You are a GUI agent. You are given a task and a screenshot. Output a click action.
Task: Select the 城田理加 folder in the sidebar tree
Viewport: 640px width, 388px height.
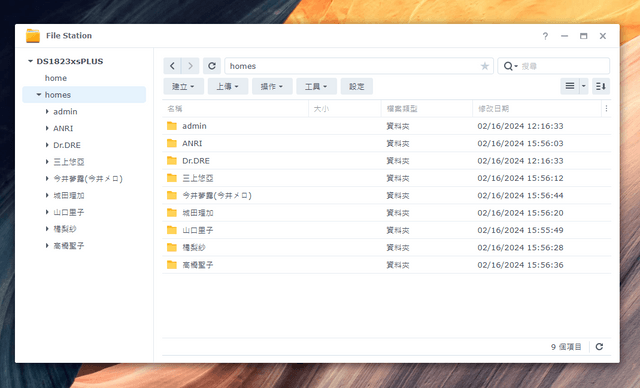click(69, 195)
